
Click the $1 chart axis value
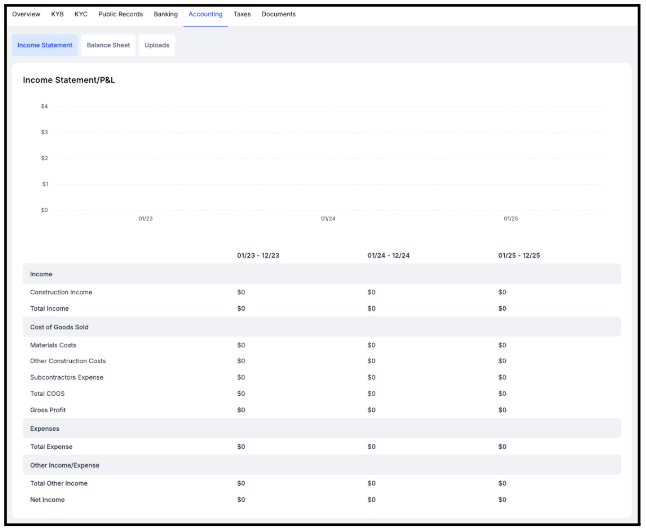click(x=45, y=184)
